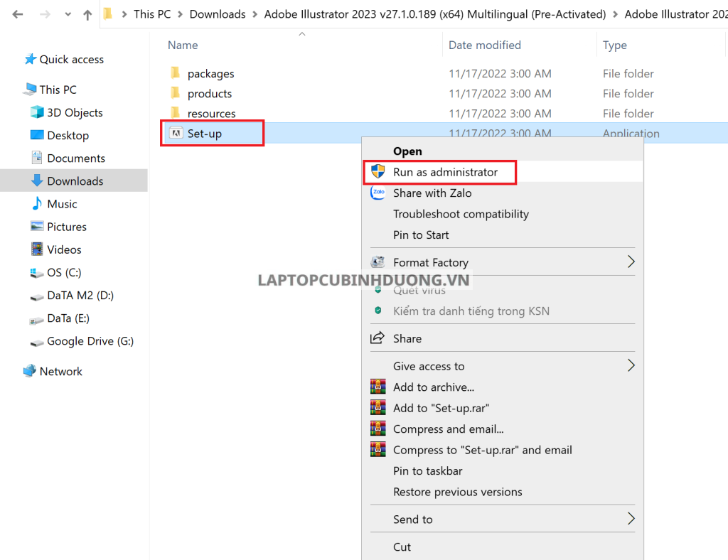Click the KSN green shield icon
This screenshot has width=728, height=560.
(x=378, y=310)
